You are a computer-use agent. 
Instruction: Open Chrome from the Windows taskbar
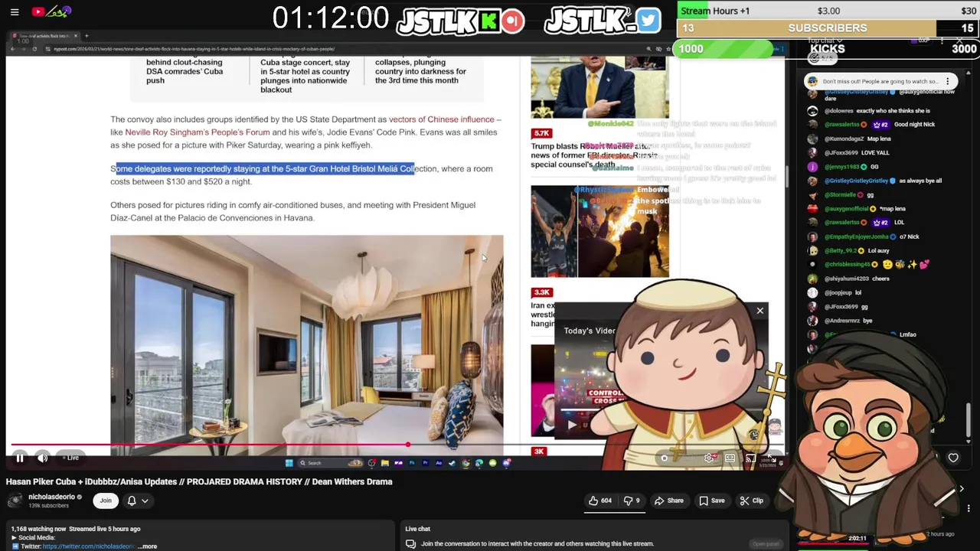click(x=465, y=463)
